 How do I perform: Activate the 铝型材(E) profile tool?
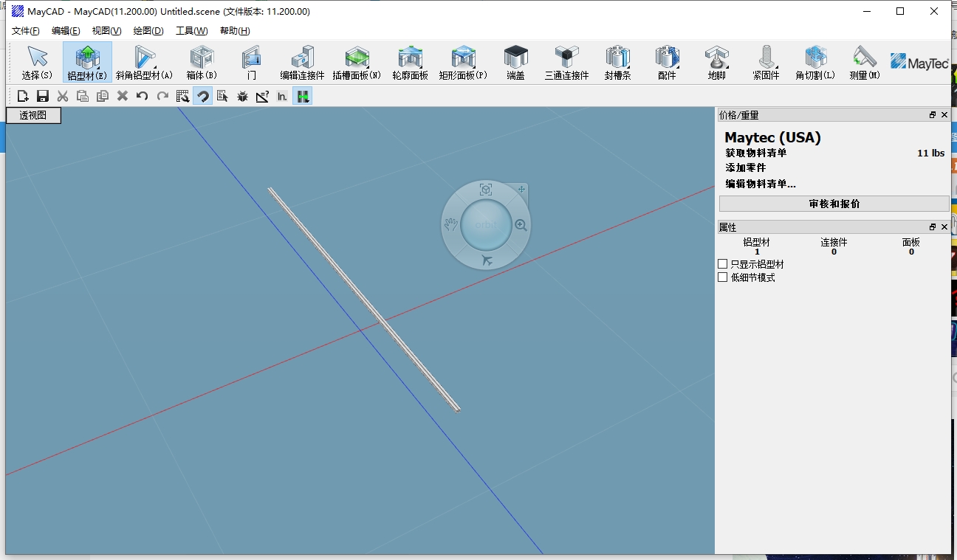click(88, 61)
